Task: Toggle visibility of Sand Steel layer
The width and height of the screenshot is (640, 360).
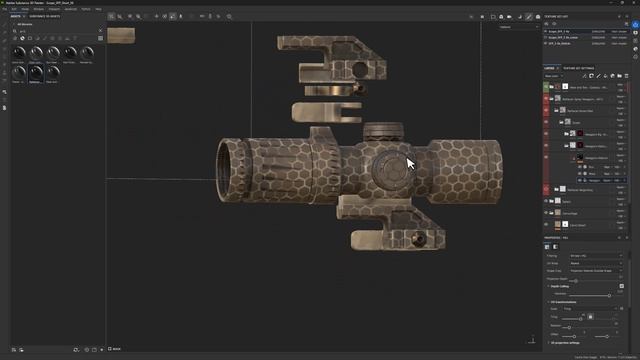Action: (x=546, y=225)
